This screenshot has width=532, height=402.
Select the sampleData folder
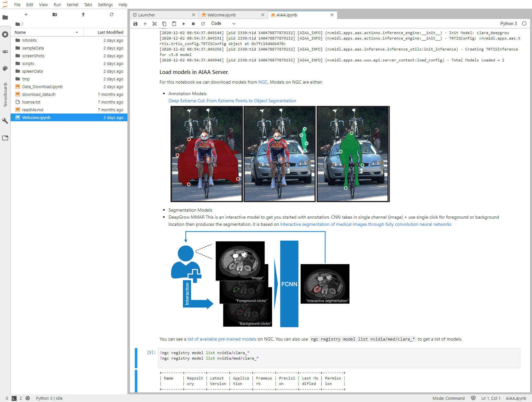[x=69, y=48]
